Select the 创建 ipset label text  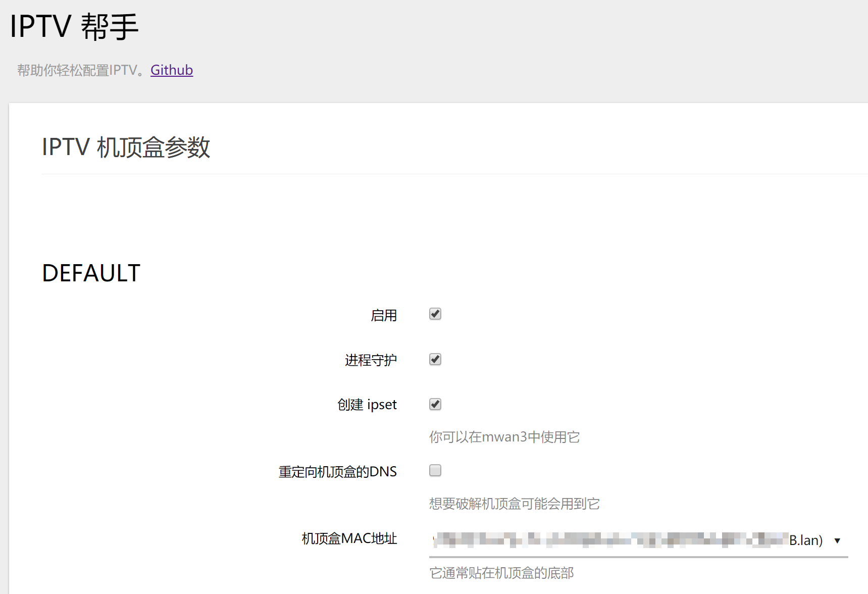tap(367, 405)
